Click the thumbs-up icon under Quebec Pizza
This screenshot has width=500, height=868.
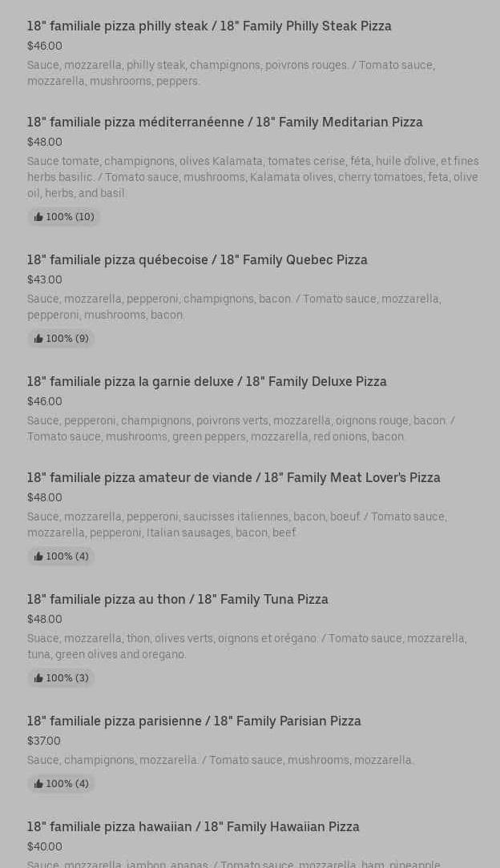point(38,339)
